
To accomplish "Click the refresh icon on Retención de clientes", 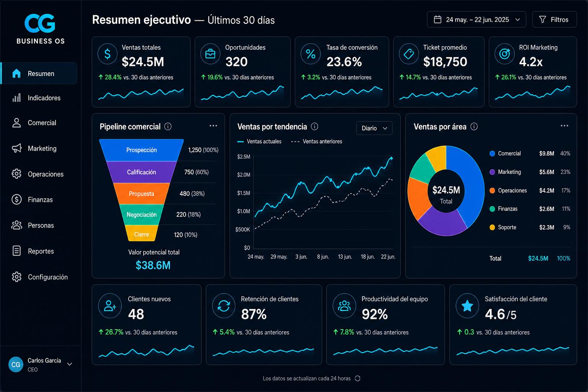I will tap(224, 306).
